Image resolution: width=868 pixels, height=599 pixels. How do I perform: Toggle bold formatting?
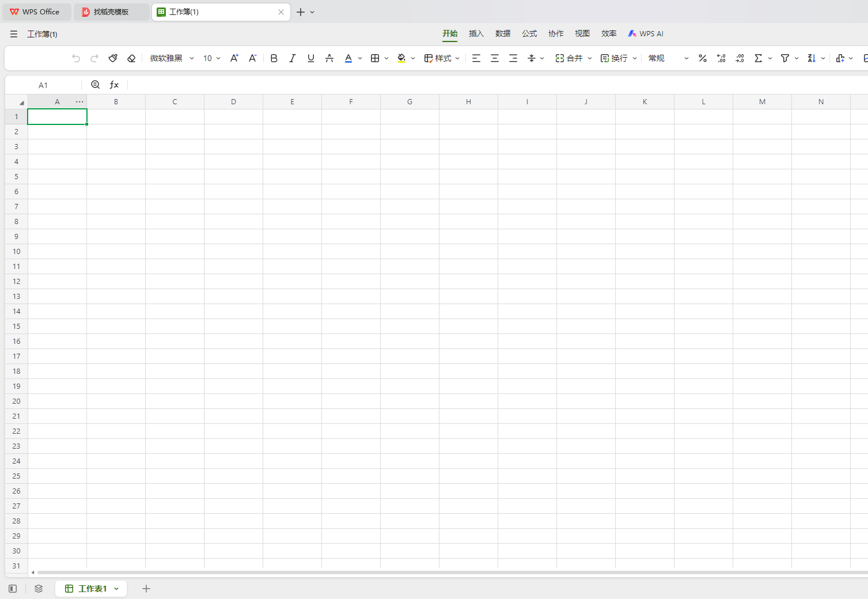pyautogui.click(x=274, y=58)
